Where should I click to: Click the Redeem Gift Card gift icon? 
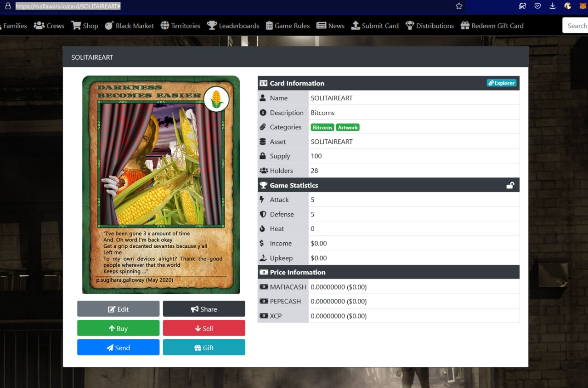(465, 26)
